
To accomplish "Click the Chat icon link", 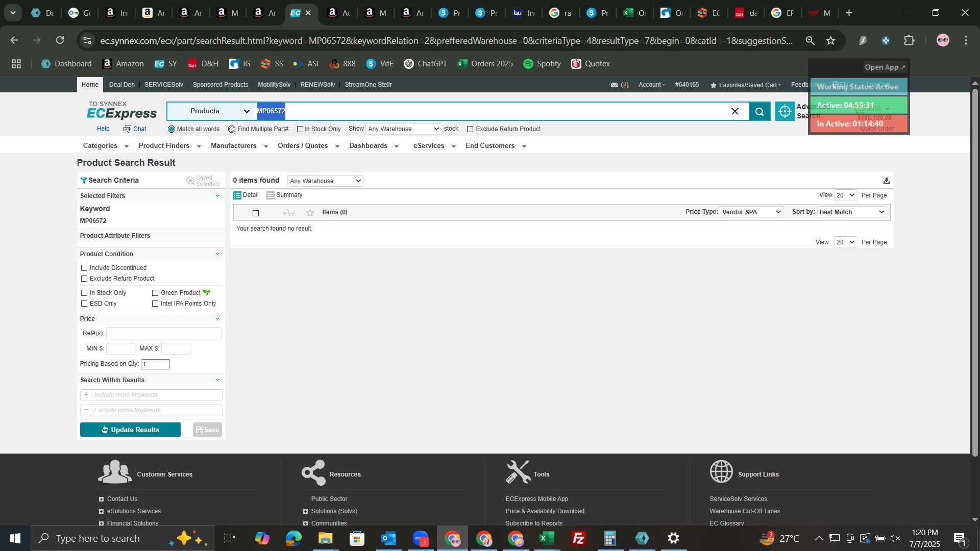I will pos(135,129).
